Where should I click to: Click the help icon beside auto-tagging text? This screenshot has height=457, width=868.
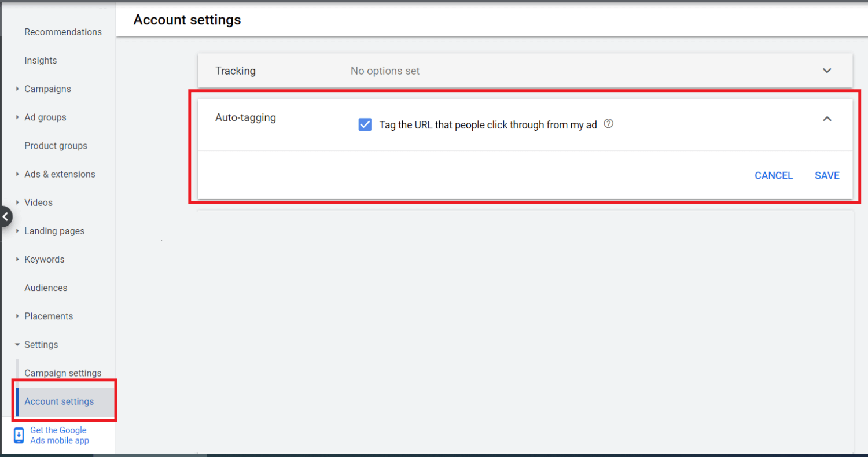[x=608, y=124]
